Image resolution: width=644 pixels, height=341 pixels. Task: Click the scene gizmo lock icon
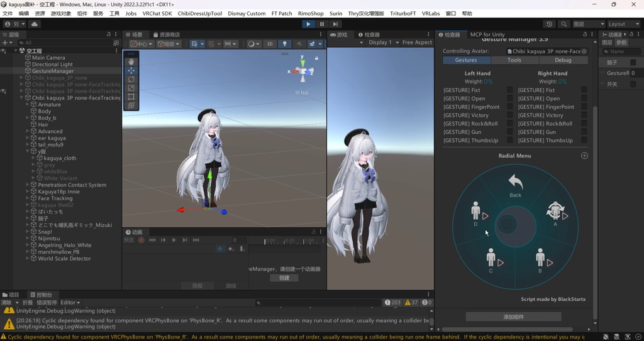[317, 58]
